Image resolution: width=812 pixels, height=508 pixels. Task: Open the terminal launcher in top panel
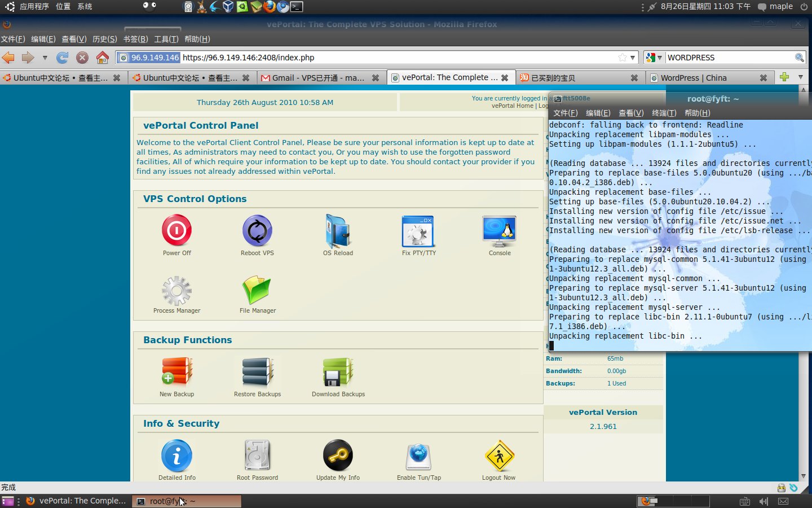(297, 7)
